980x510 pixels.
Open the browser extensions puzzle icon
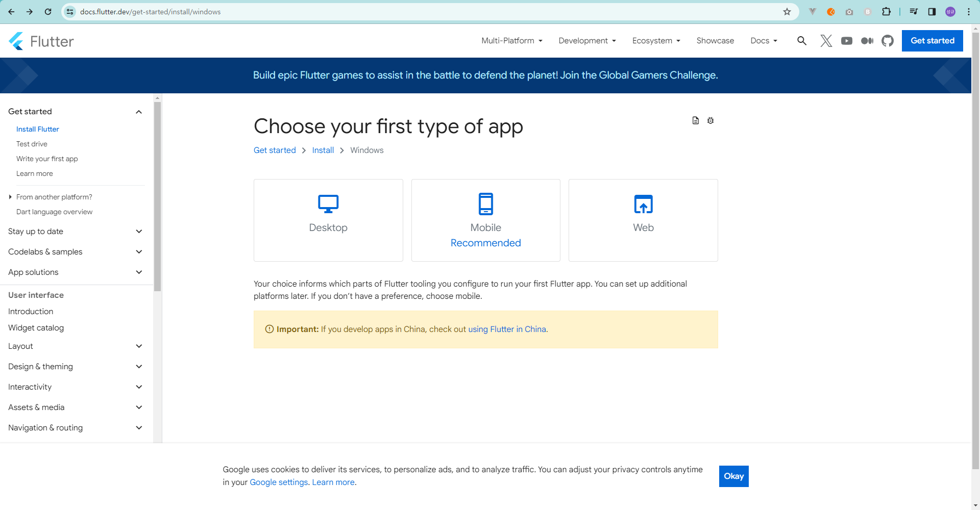click(887, 12)
